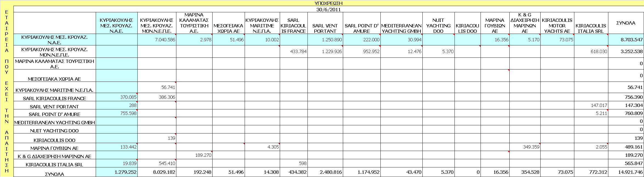Select the KIRIACOULIS ITALIA SRL column header
This screenshot has width=644, height=177.
591,28
